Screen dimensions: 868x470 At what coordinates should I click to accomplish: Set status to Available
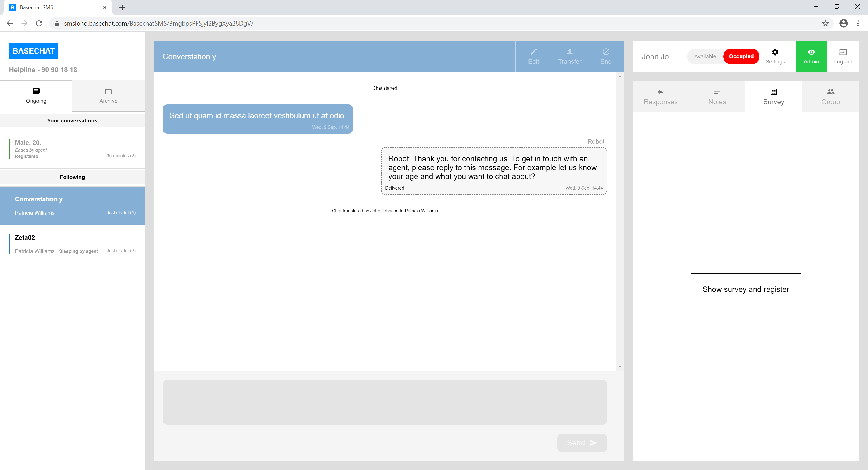click(x=705, y=56)
